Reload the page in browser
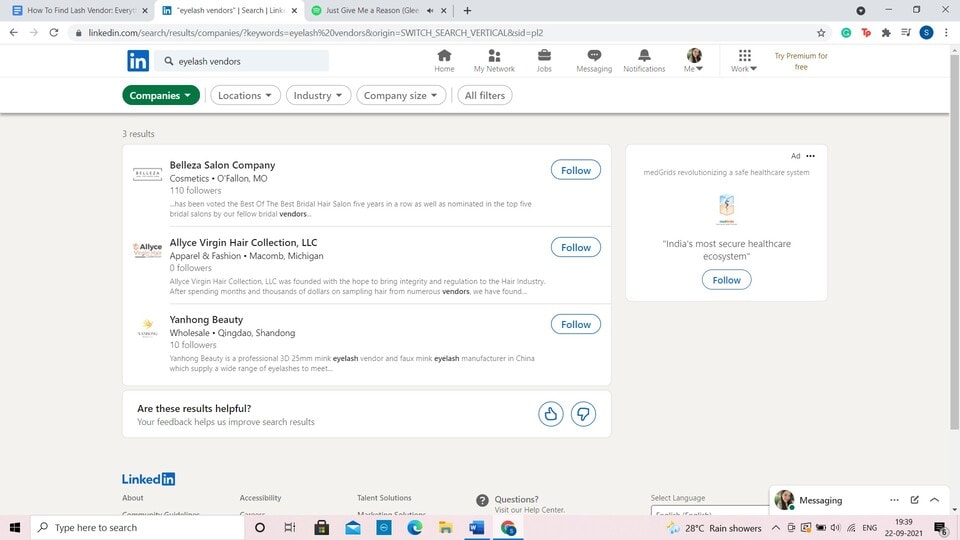This screenshot has height=540, width=960. click(x=54, y=32)
